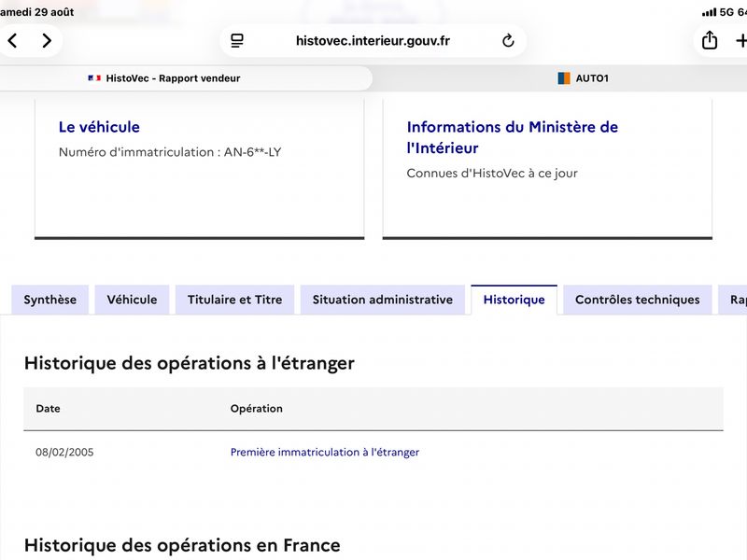Tap the date samedi 29 août in status bar
The image size is (747, 560).
pos(36,12)
